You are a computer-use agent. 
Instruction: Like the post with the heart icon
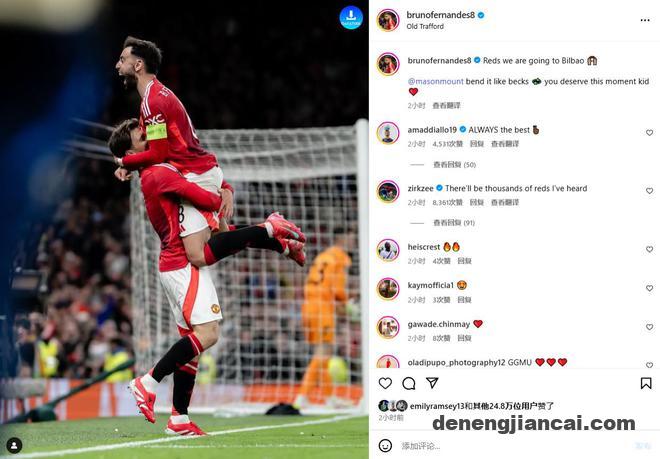pyautogui.click(x=385, y=383)
